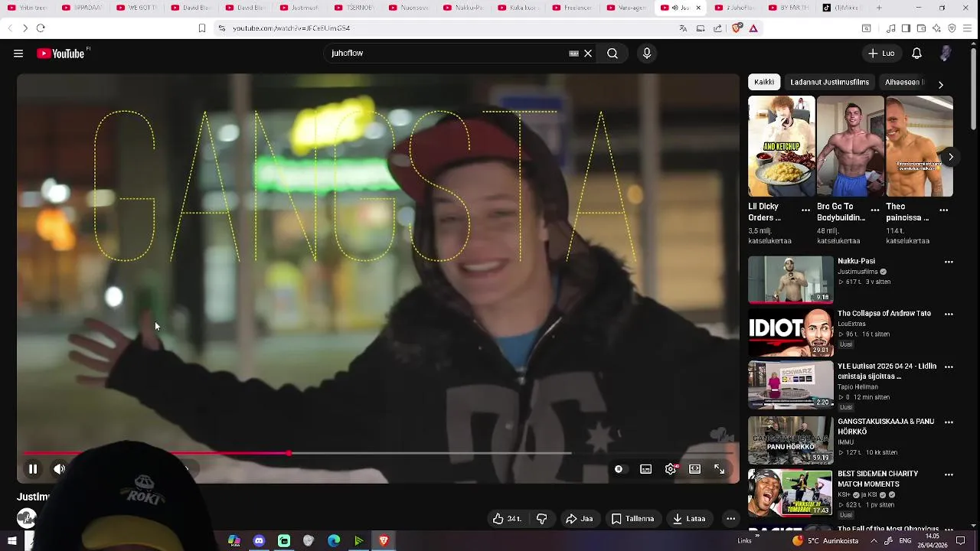980x551 pixels.
Task: Open the account avatar menu
Action: pyautogui.click(x=946, y=54)
